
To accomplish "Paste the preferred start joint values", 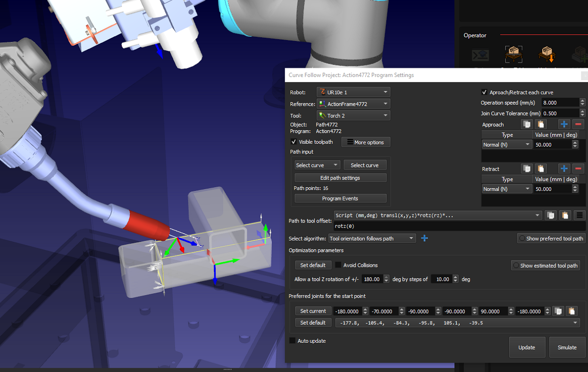I will pyautogui.click(x=571, y=311).
